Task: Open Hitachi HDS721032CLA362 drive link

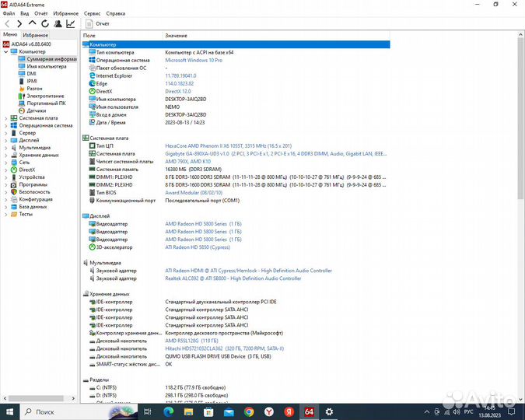Action: pyautogui.click(x=224, y=348)
